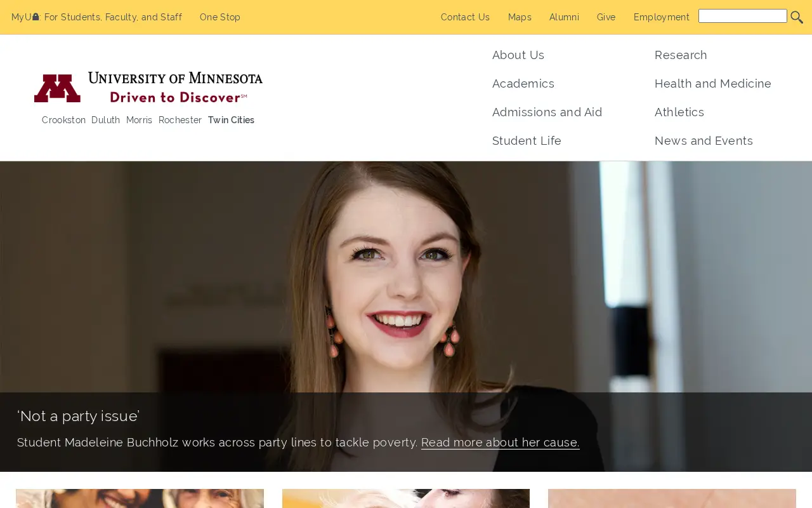Open the Maps link
The width and height of the screenshot is (812, 508).
[x=520, y=17]
